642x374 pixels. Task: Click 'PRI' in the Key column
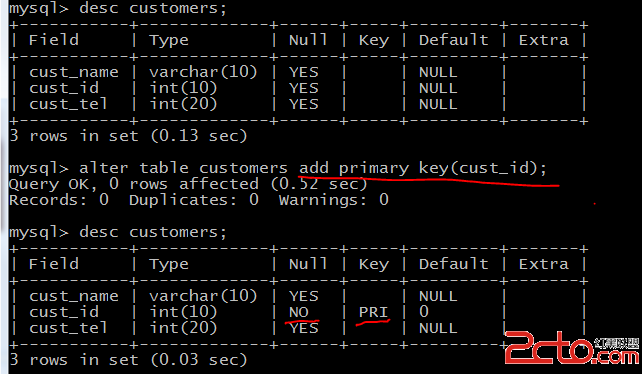[373, 312]
